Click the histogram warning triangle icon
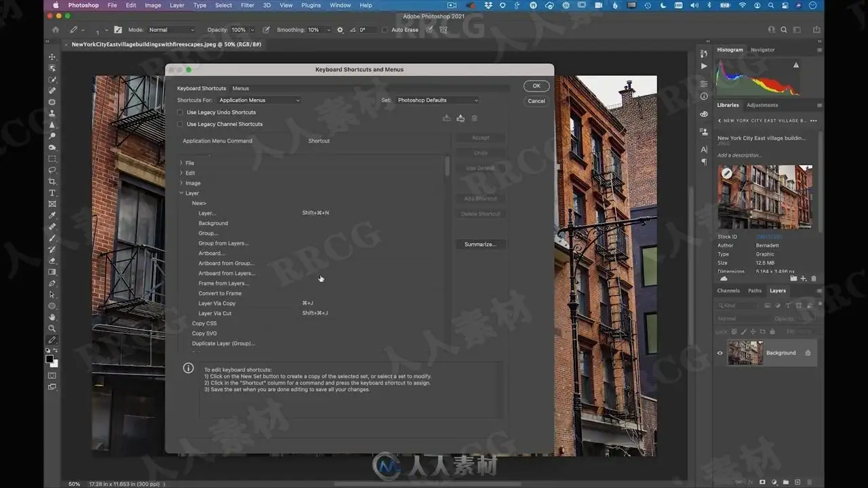 coord(796,65)
